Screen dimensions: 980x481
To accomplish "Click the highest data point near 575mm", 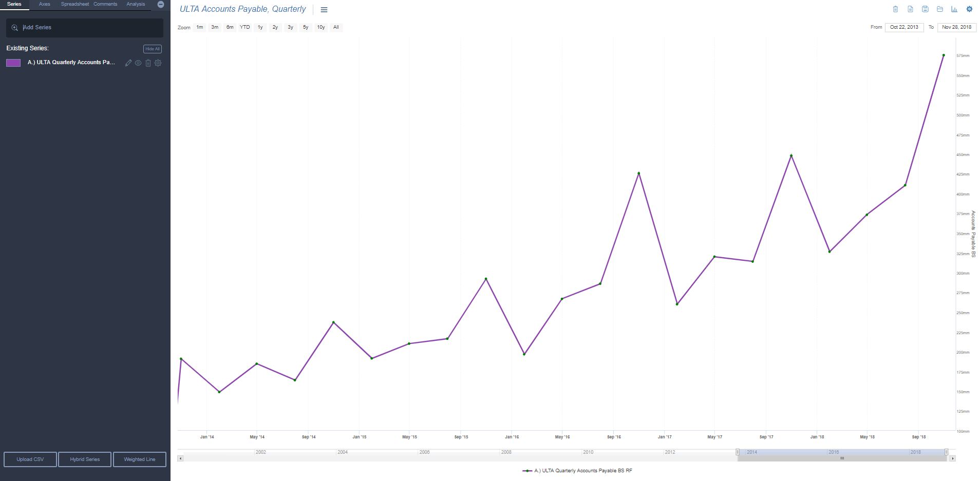I will pos(944,55).
